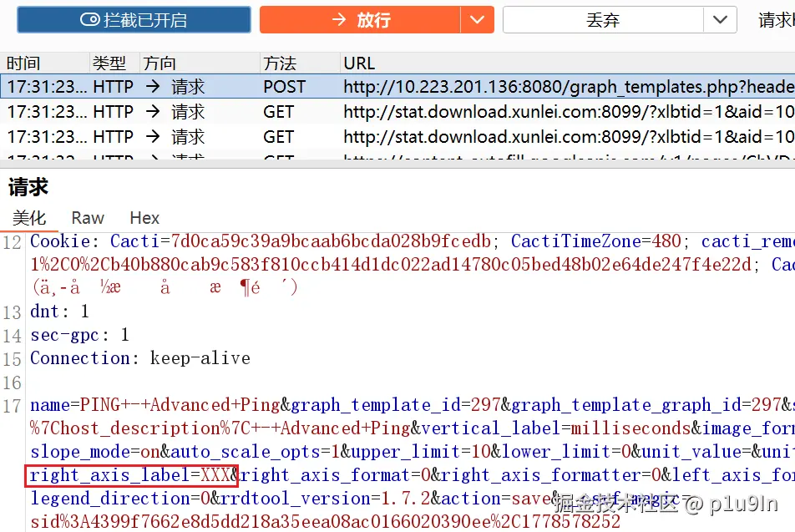Toggle the 拦截已开启 intercept button
This screenshot has width=795, height=532.
tap(134, 20)
